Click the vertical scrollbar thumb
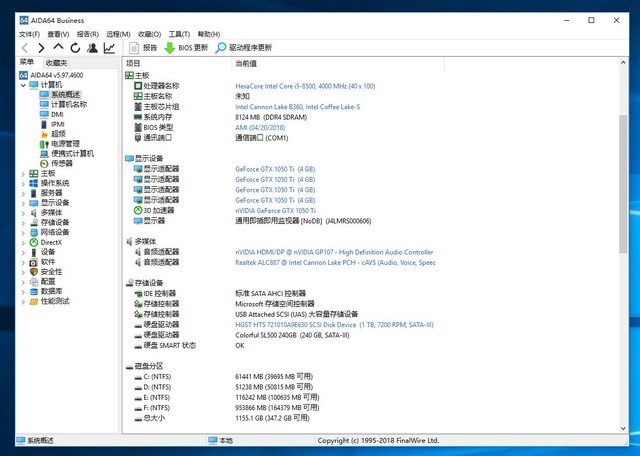The width and height of the screenshot is (640, 456). (x=623, y=184)
